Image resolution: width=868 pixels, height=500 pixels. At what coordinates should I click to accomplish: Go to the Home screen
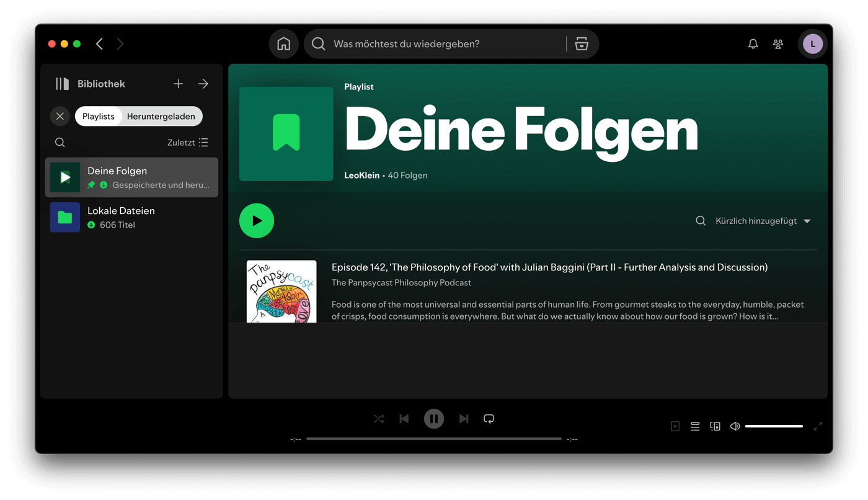pyautogui.click(x=283, y=44)
